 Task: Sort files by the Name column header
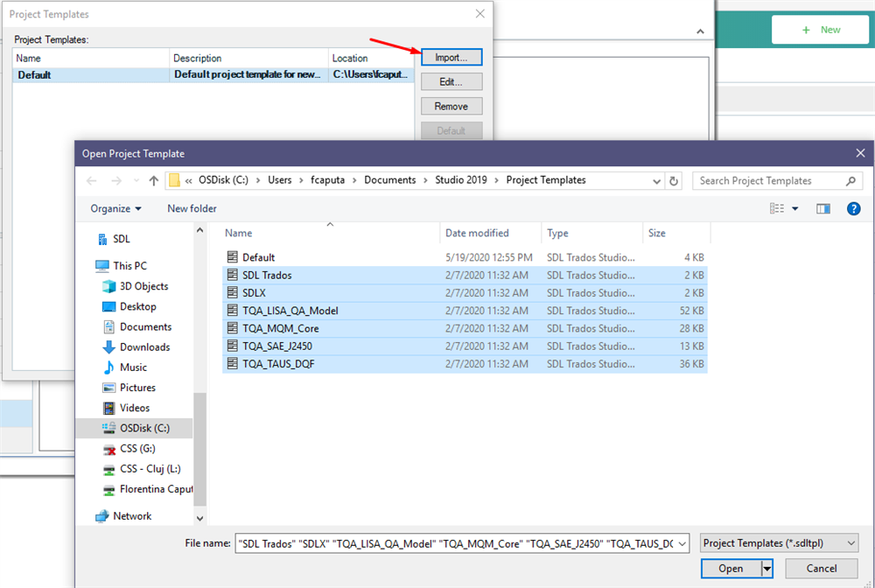(331, 234)
